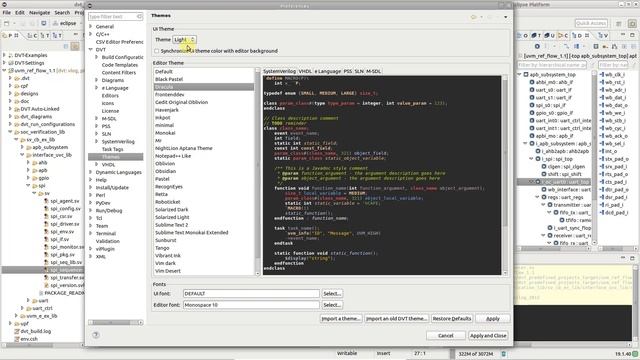Click the editor theme list scrollbar
Screen dimensions: 640x360
(258, 171)
